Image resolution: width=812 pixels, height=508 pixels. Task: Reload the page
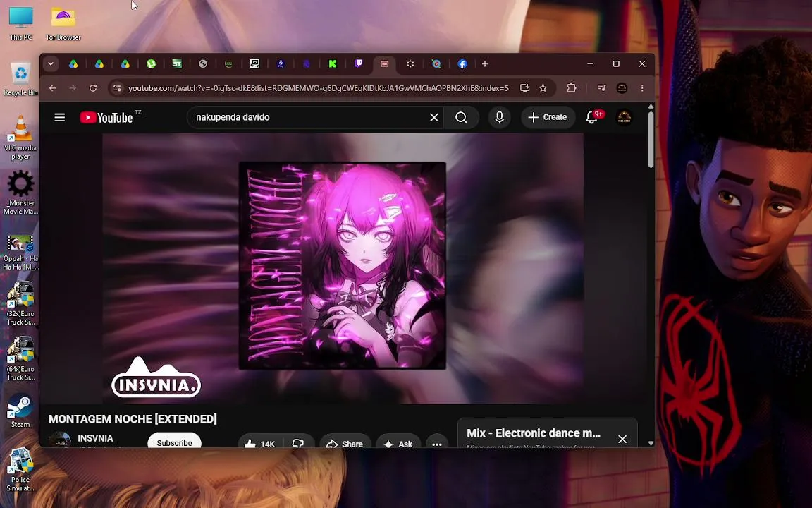click(93, 88)
